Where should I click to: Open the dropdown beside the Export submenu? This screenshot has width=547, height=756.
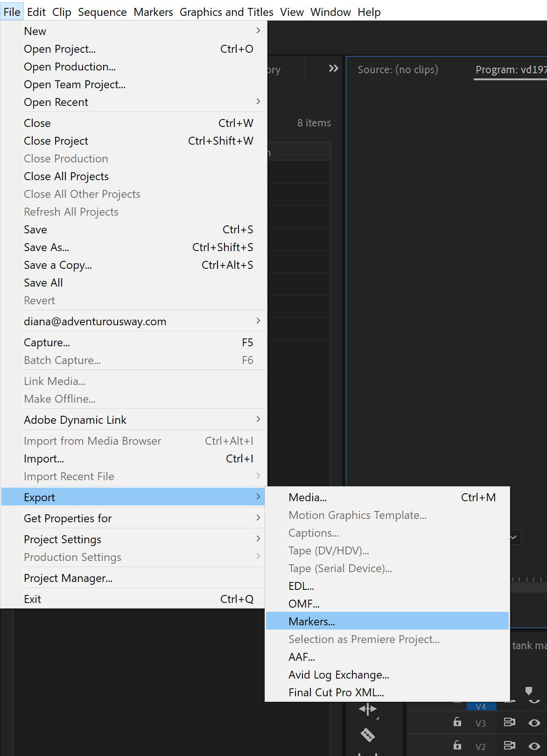pos(514,537)
